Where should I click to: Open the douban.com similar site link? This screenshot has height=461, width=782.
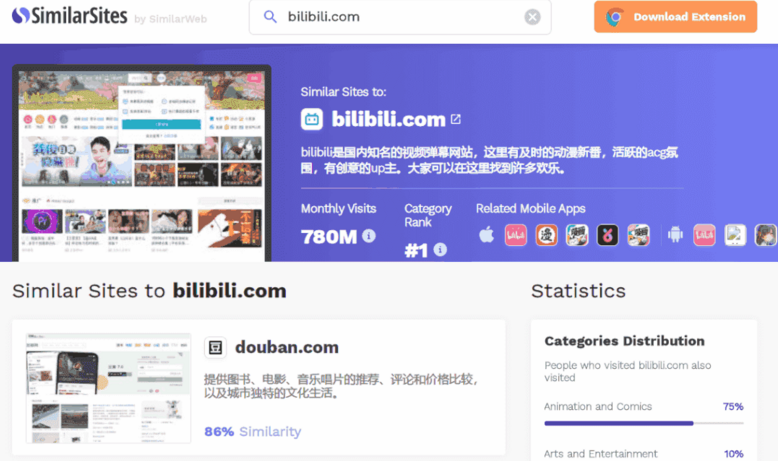click(x=287, y=347)
